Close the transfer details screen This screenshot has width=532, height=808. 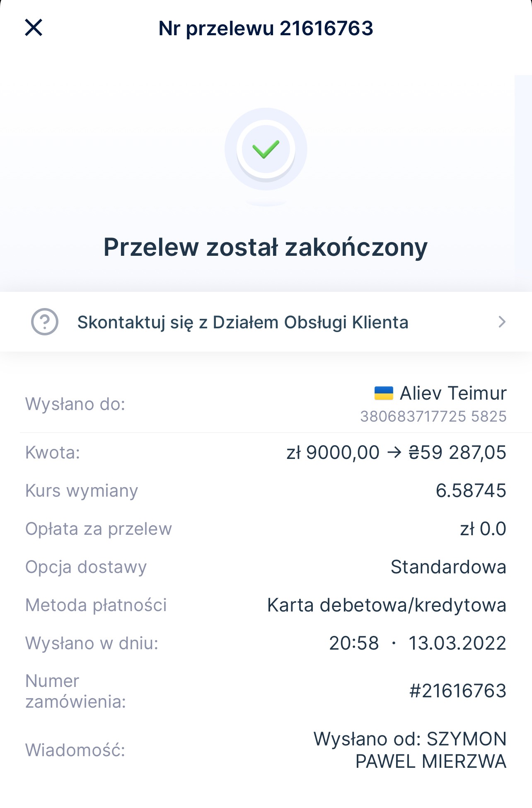click(x=34, y=28)
